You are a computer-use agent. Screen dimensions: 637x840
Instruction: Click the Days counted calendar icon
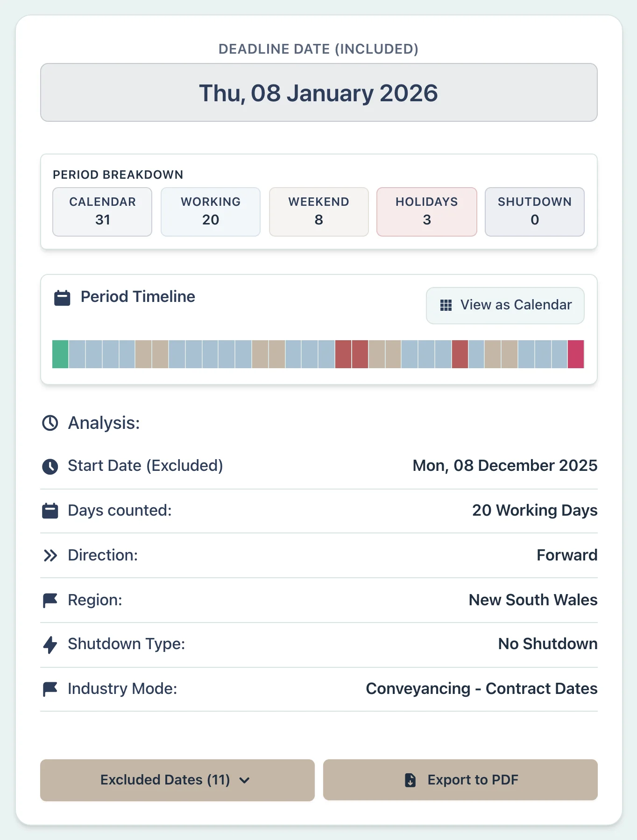point(50,511)
